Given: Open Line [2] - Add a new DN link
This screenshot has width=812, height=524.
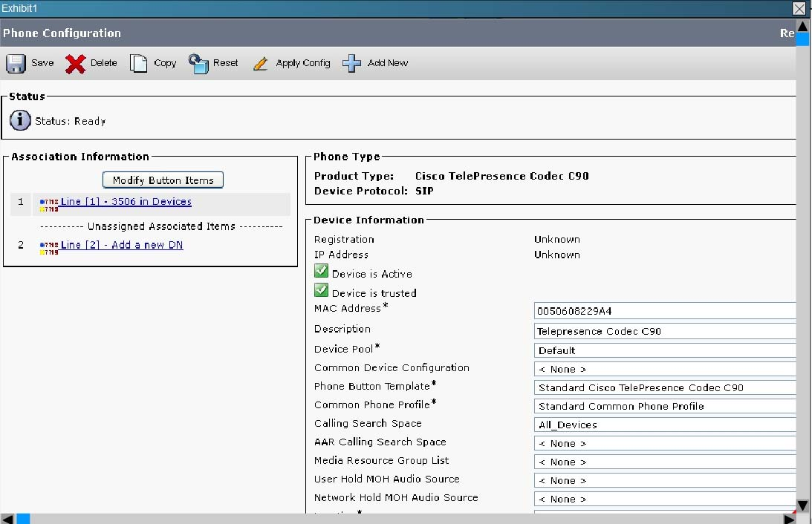Looking at the screenshot, I should point(122,245).
